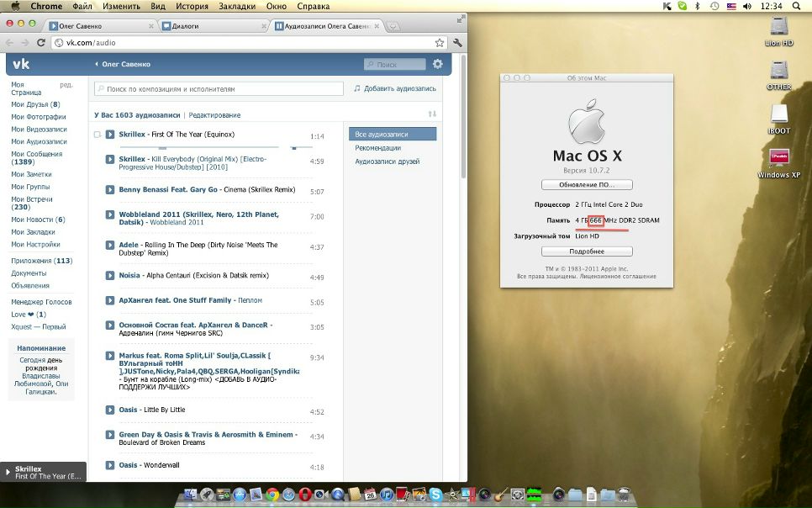Reload the vk.com page

pos(41,43)
